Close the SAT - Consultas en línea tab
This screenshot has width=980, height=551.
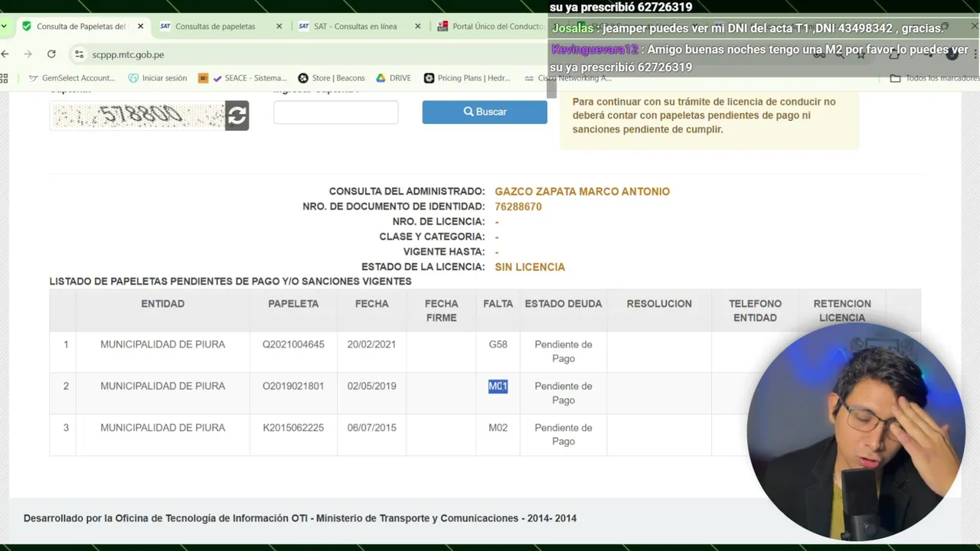click(x=417, y=26)
